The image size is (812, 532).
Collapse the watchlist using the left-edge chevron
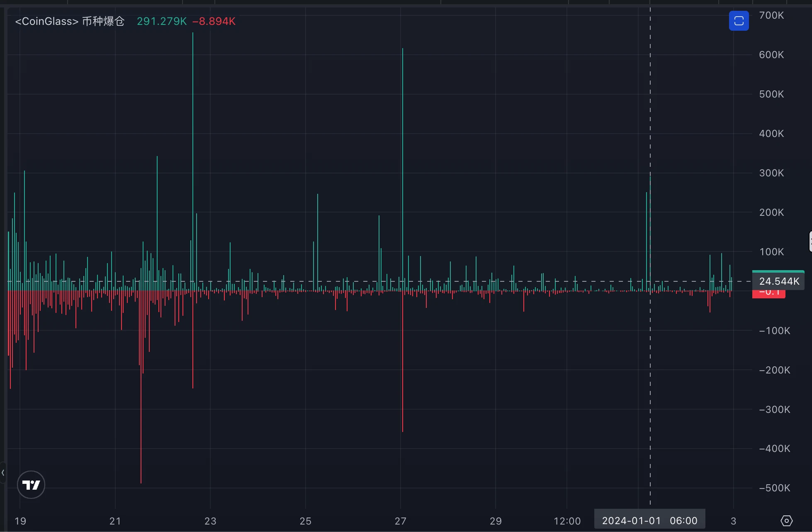[x=3, y=472]
